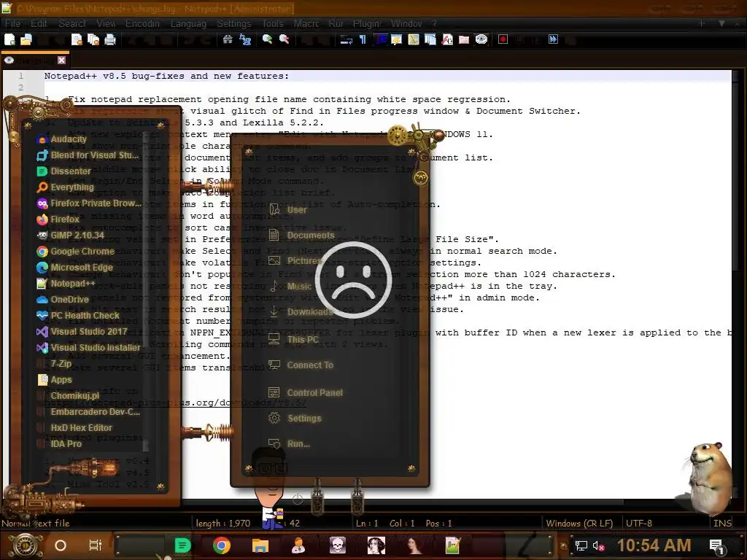This screenshot has width=747, height=560.
Task: Open the Language menu
Action: [189, 24]
